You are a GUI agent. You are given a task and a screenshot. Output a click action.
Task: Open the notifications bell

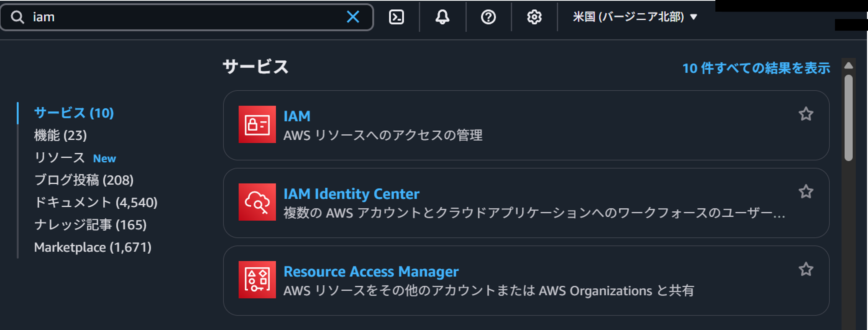pyautogui.click(x=442, y=17)
